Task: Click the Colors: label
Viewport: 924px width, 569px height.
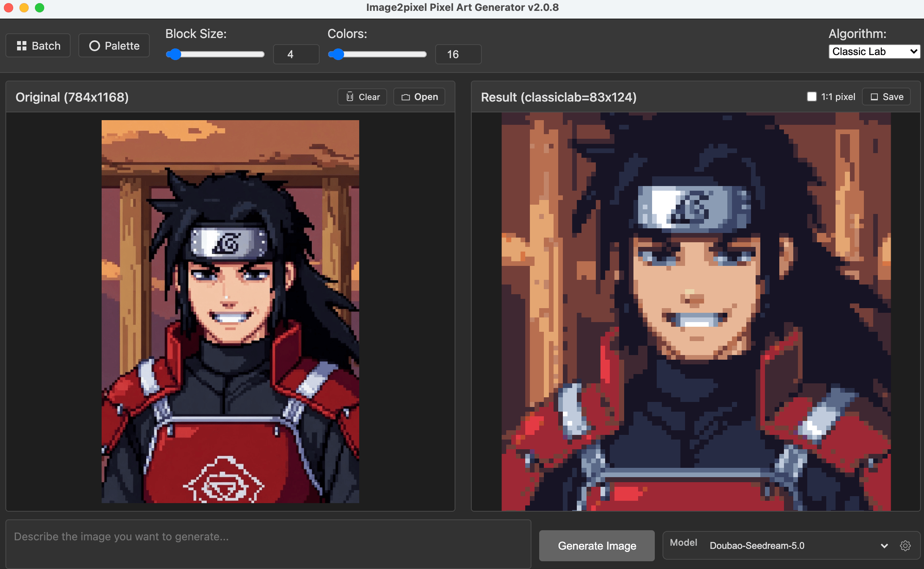Action: [347, 34]
